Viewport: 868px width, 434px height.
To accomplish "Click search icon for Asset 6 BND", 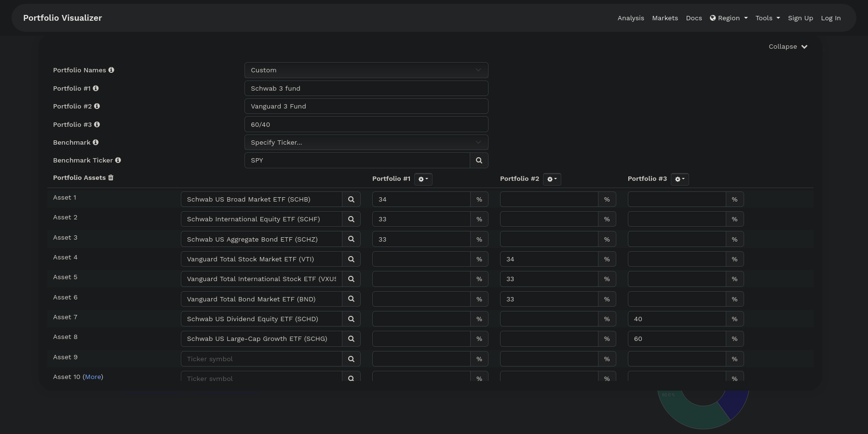I will 351,299.
